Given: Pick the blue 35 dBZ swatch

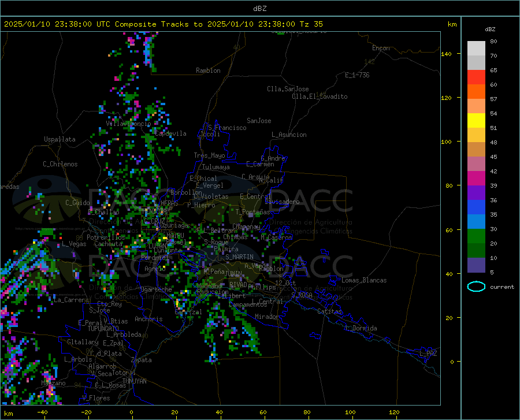Looking at the screenshot, I should [x=476, y=207].
